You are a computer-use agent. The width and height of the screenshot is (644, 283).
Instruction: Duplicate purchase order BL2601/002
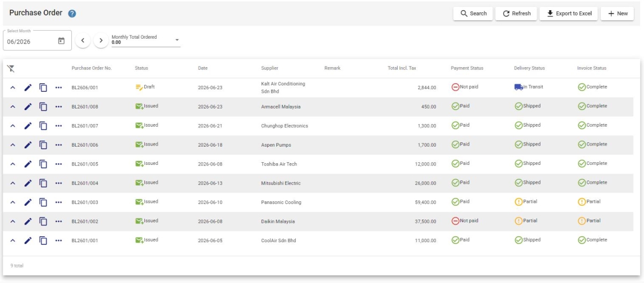pos(43,221)
